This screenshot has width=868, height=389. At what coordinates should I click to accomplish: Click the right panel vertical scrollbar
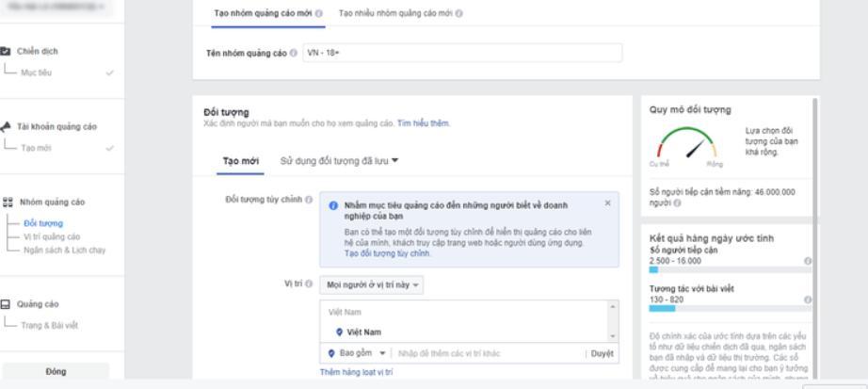(816, 237)
